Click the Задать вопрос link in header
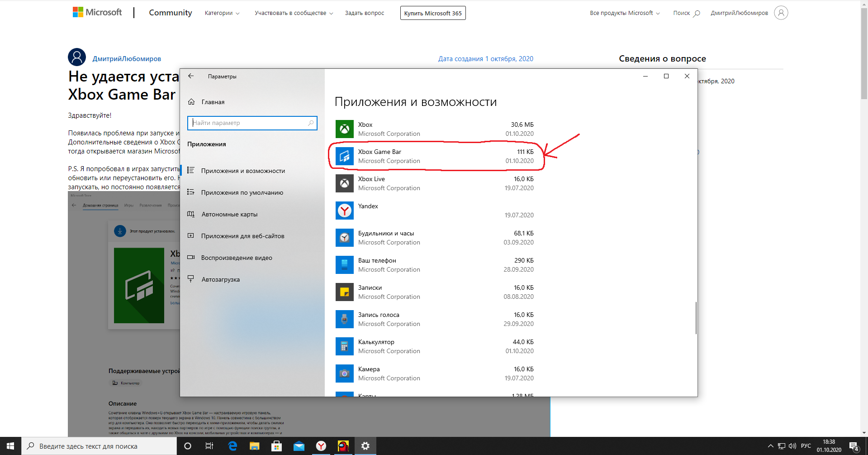 click(x=365, y=13)
